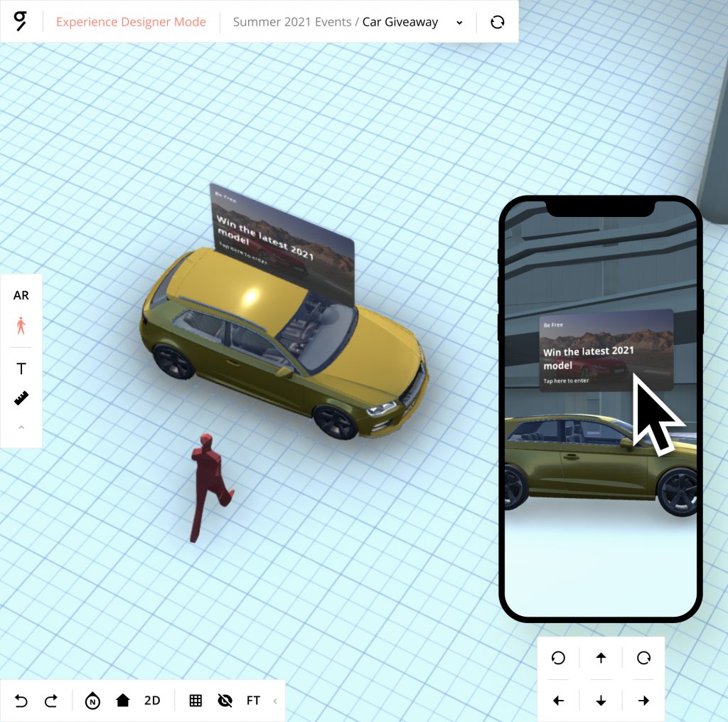
Task: Open the Car Giveaway scene dropdown
Action: point(459,22)
